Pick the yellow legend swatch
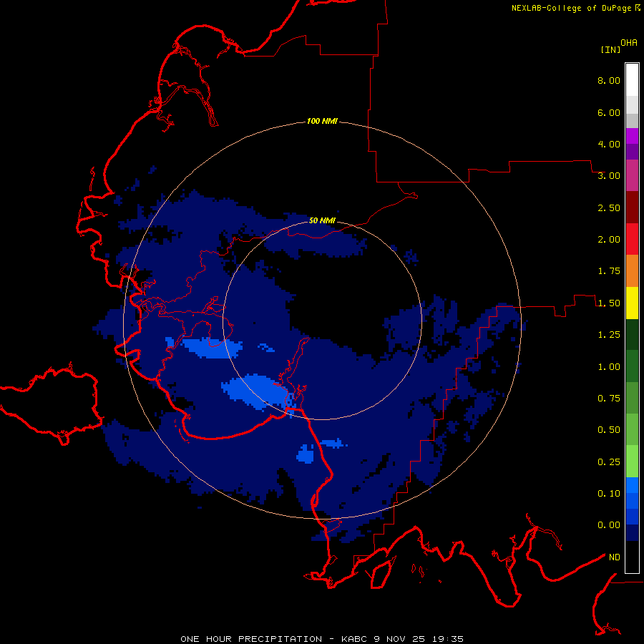Screen dimensions: 644x644 pos(632,303)
